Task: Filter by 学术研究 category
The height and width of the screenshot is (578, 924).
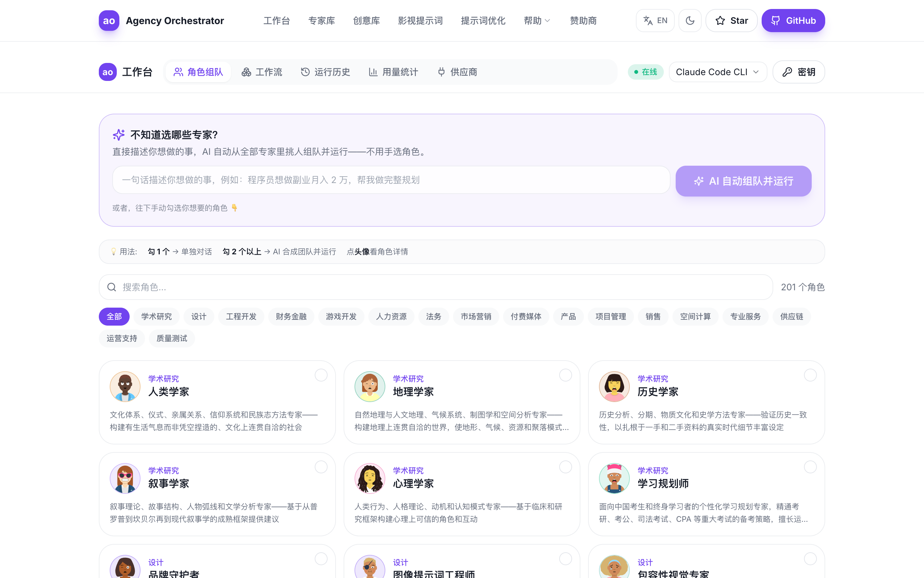Action: 157,317
